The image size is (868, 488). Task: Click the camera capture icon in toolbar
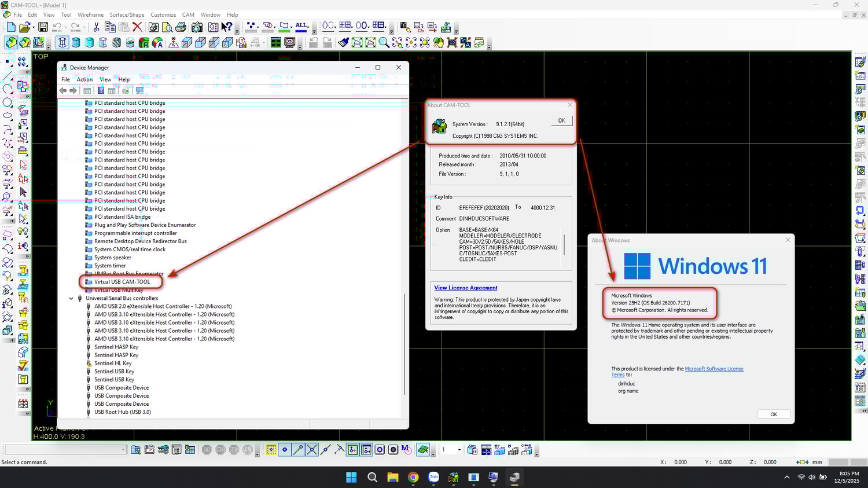coord(197,27)
